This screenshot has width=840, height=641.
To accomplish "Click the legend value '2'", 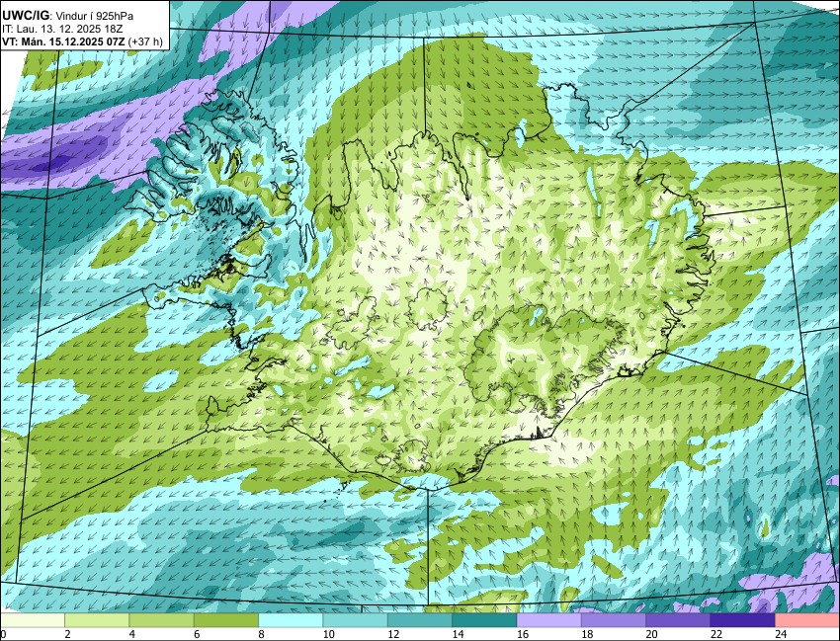I will coord(67,634).
